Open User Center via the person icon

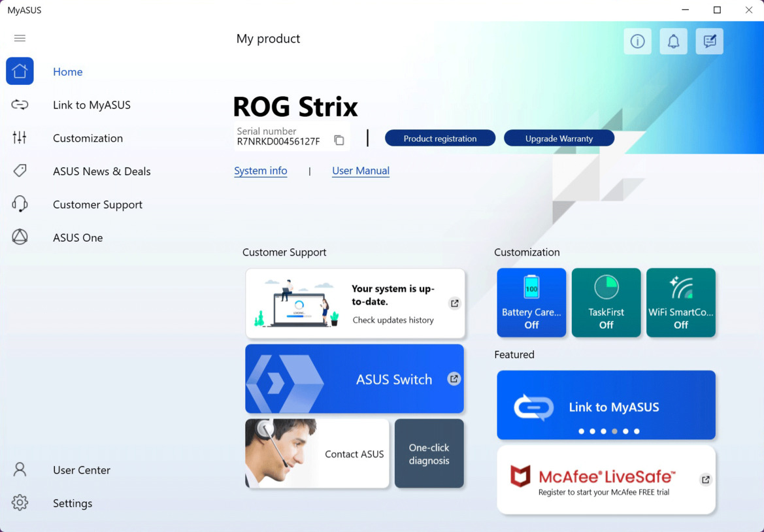[x=20, y=470]
